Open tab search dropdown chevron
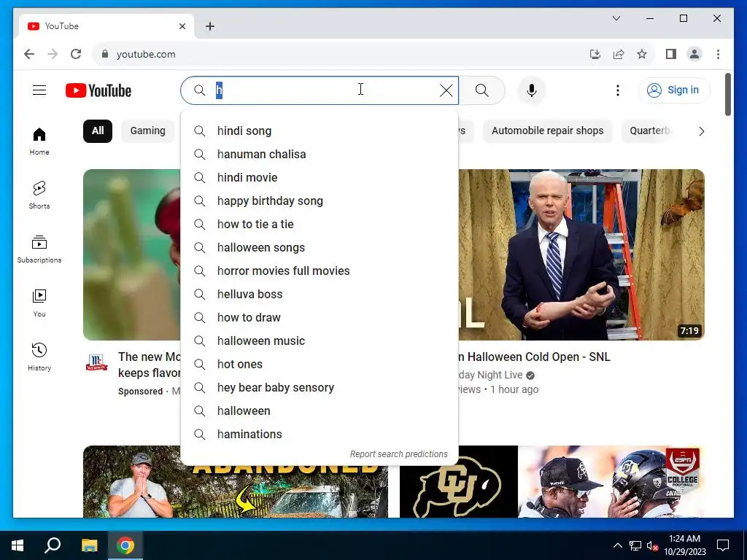 pyautogui.click(x=616, y=18)
